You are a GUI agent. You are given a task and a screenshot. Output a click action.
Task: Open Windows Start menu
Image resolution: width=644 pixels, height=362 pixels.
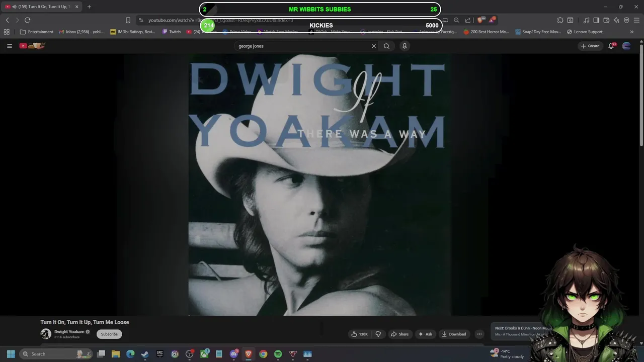tap(11, 354)
